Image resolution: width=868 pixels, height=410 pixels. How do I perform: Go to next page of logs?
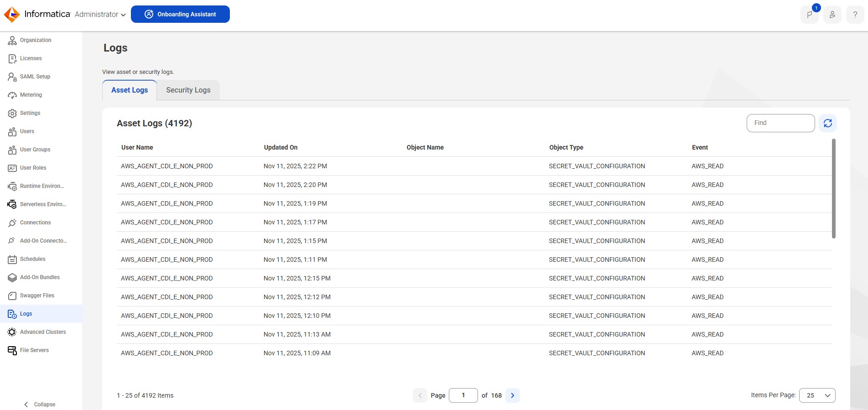(x=513, y=395)
